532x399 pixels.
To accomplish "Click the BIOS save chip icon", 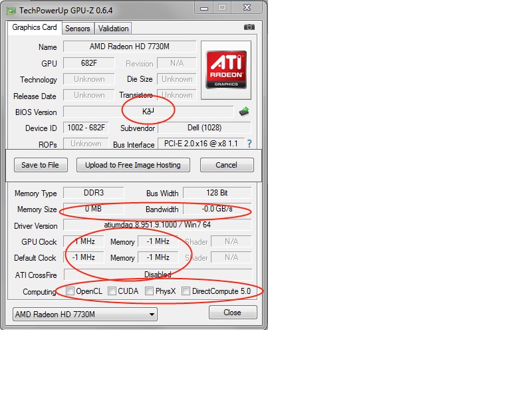I will 244,111.
